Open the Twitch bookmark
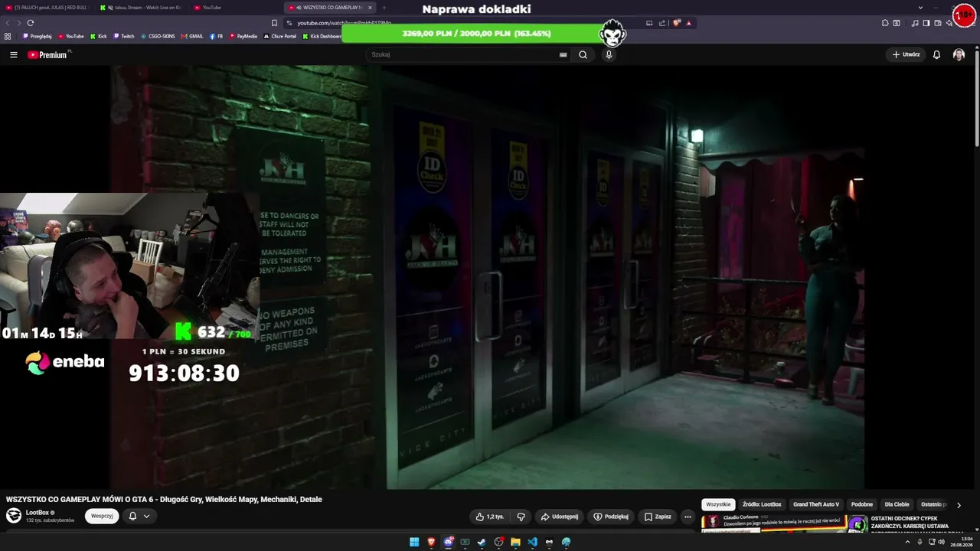 (124, 36)
